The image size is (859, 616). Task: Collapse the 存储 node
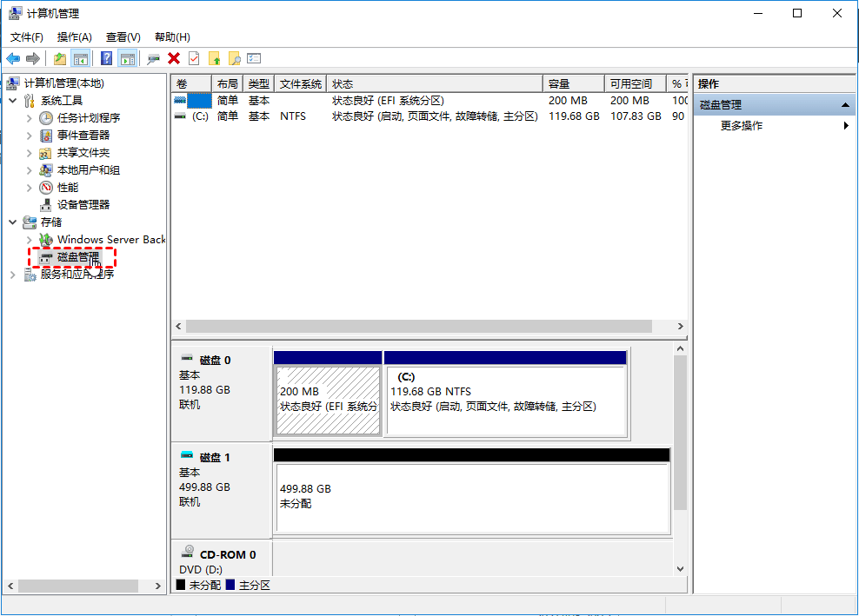[x=12, y=222]
